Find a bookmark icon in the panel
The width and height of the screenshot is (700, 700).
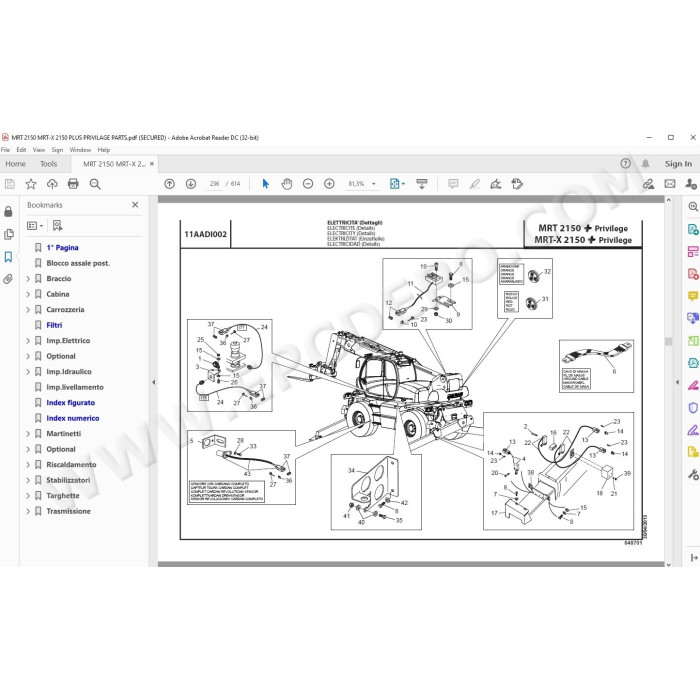58,225
